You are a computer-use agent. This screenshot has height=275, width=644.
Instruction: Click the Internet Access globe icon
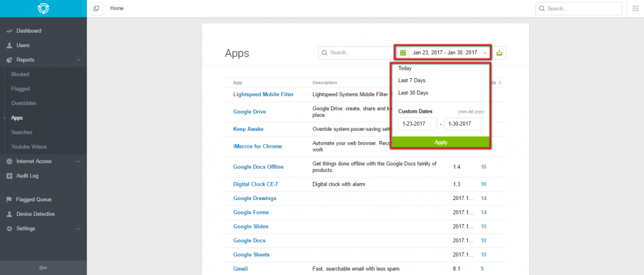[9, 162]
